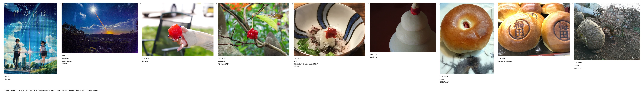Click arrow before the Umeda stamped buns photo
The height and width of the screenshot is (93, 644).
496,4
